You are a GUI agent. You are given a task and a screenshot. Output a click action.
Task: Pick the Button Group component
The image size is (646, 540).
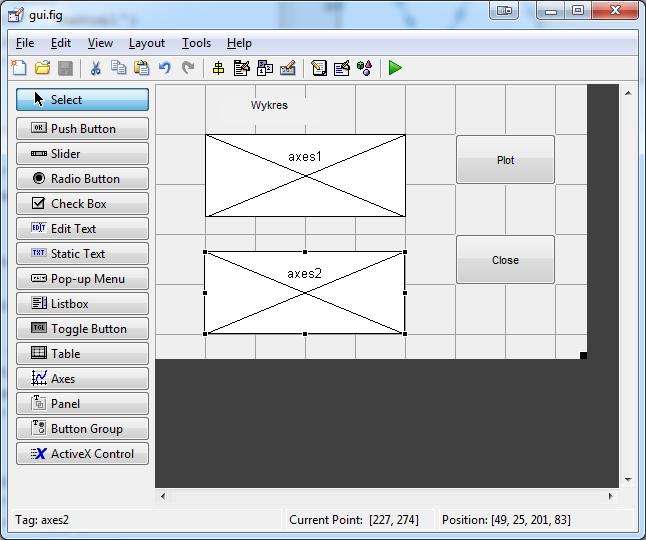82,429
